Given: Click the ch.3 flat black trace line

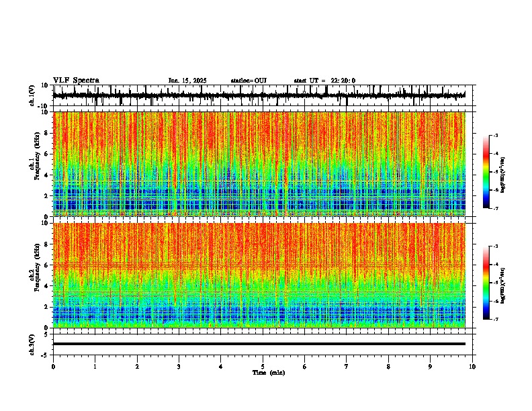Looking at the screenshot, I should 259,344.
